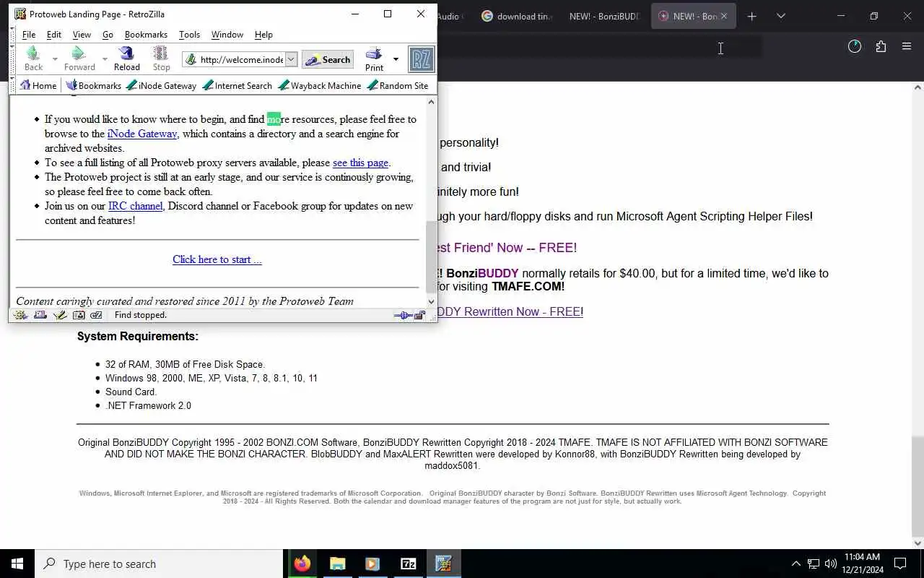Click the BUDDY Rewritten Now - FREE! link
924x578 pixels.
click(x=510, y=311)
